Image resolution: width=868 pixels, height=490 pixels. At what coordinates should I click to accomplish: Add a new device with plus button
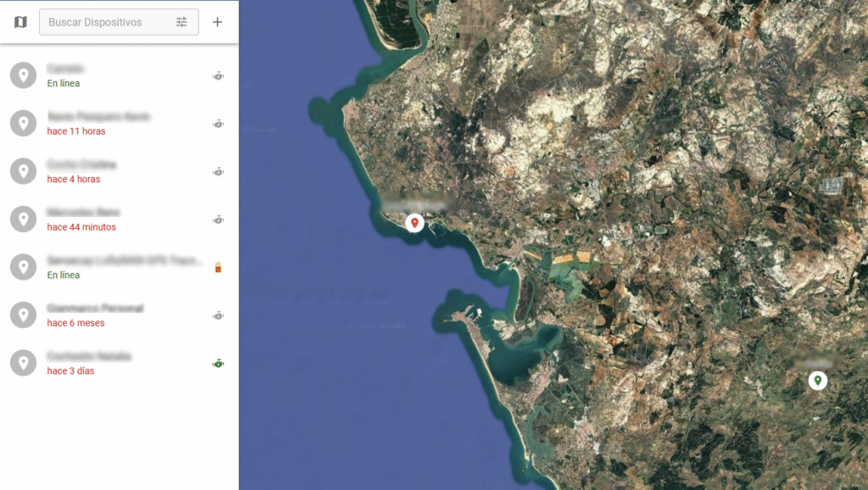click(218, 22)
